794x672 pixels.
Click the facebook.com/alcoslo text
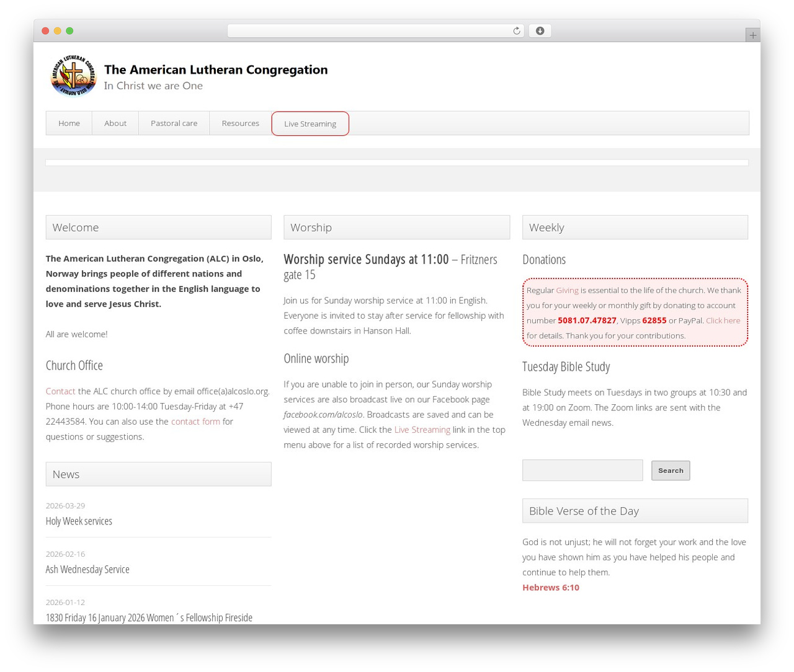coord(323,415)
